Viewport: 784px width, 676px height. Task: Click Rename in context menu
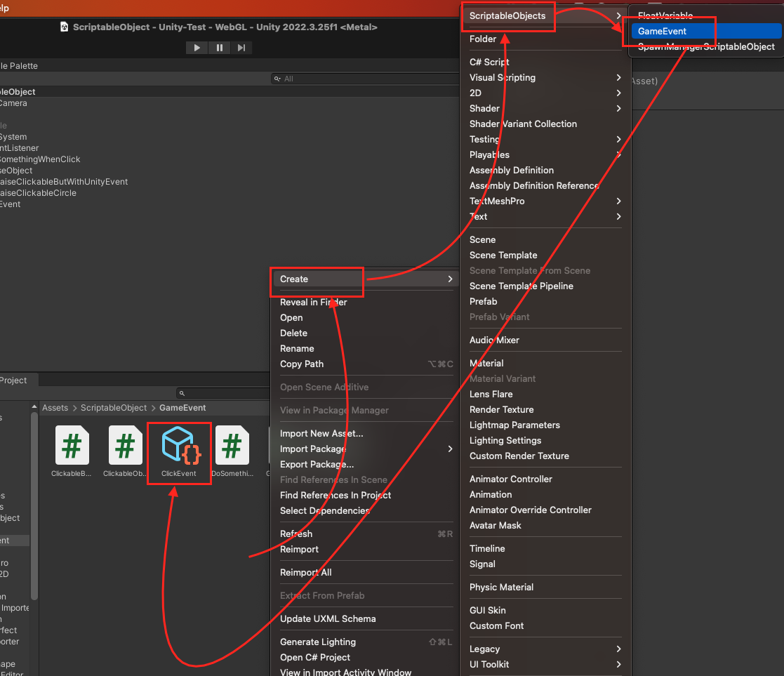[x=366, y=348]
